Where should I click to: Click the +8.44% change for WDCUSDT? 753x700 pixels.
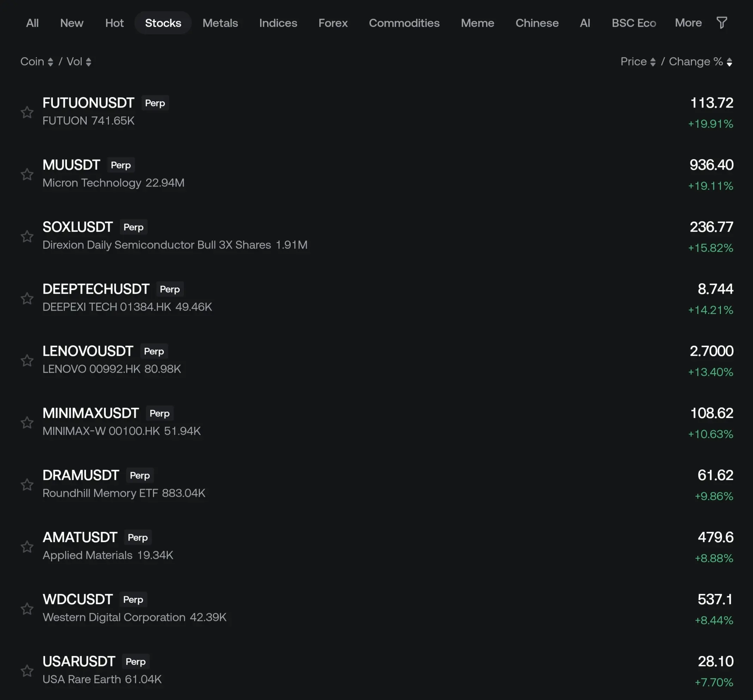[x=714, y=620]
